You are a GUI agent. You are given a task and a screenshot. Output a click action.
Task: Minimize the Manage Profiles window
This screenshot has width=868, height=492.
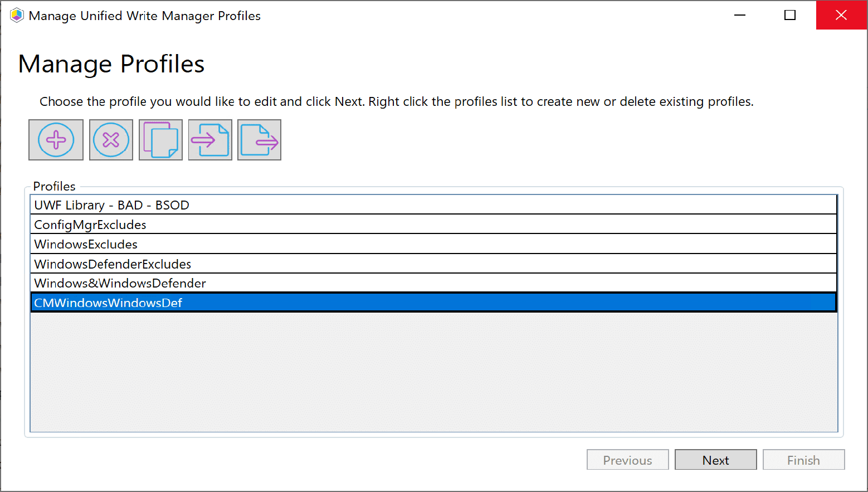(739, 15)
